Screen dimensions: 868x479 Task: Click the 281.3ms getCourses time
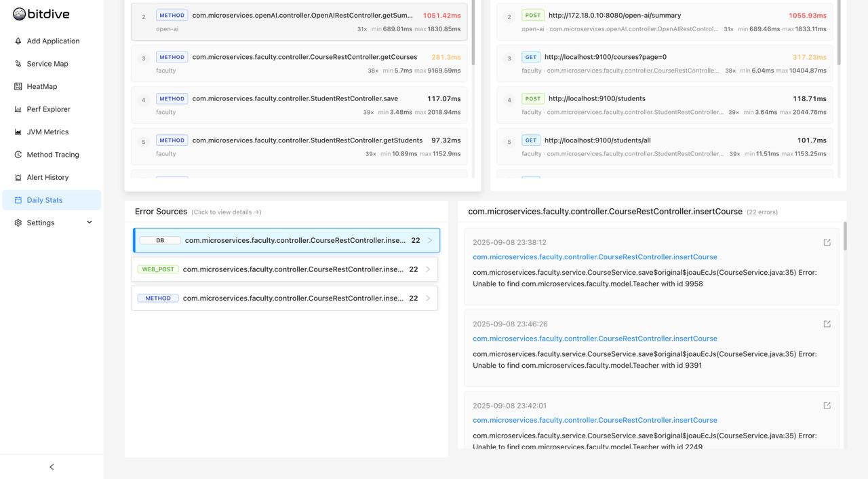point(446,57)
